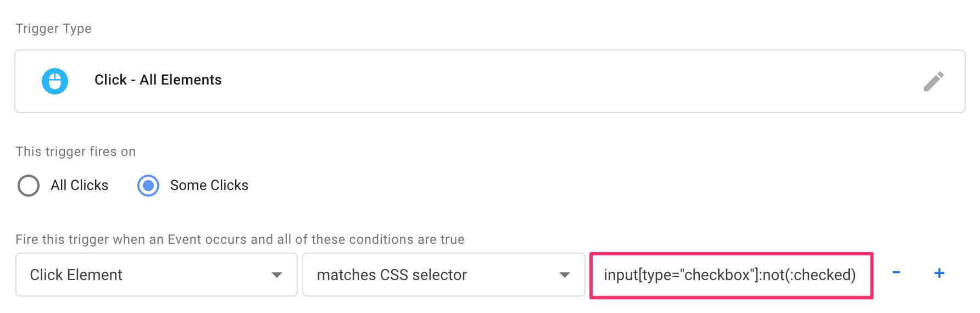The width and height of the screenshot is (980, 313).
Task: Click the All Clicks label
Action: [x=80, y=186]
